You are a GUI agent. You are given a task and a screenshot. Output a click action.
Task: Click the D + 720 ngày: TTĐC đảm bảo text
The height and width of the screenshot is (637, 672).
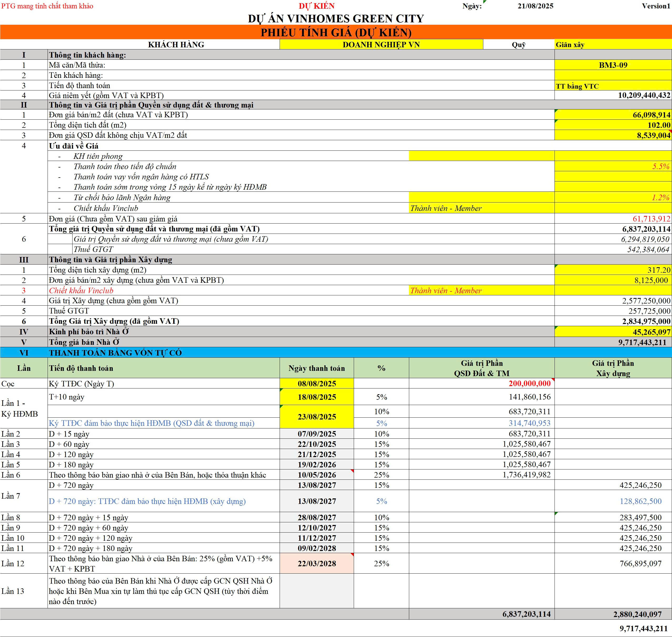tap(147, 501)
